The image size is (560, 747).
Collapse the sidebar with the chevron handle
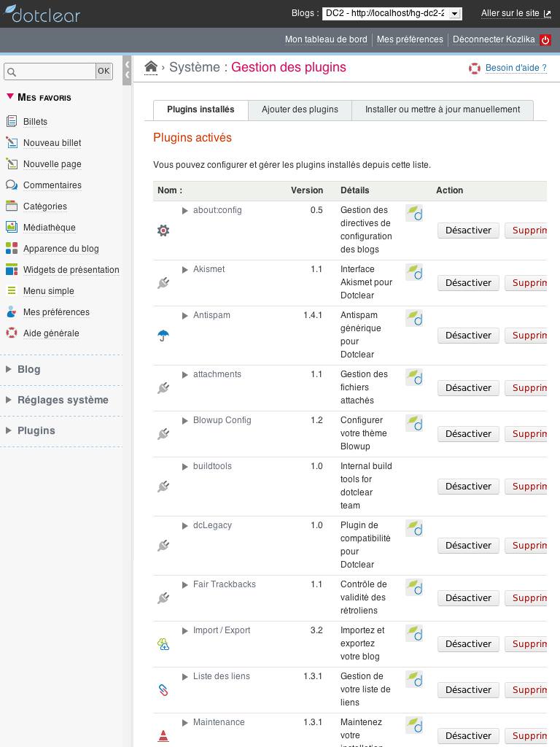pyautogui.click(x=127, y=70)
